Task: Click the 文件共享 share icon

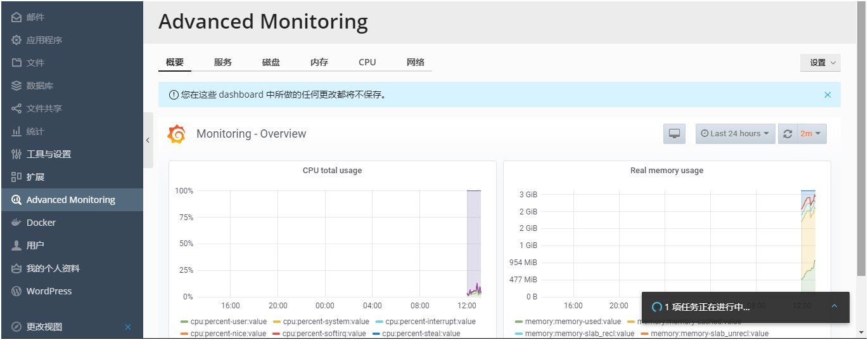Action: (x=16, y=108)
